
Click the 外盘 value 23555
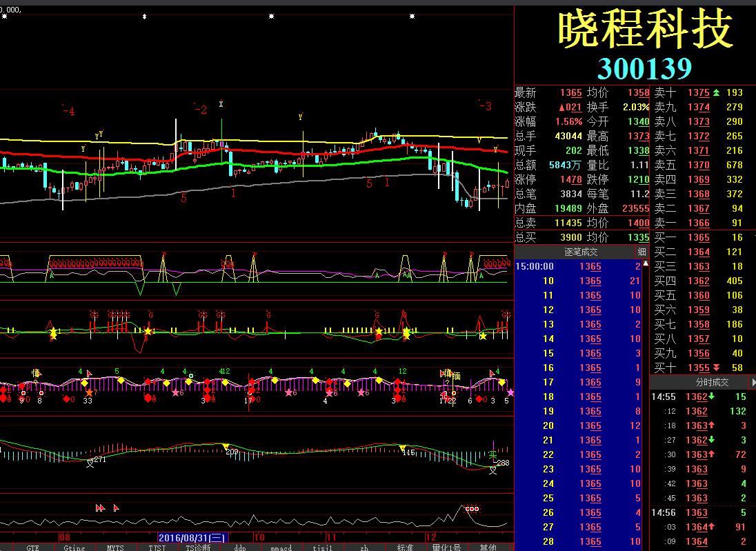click(636, 208)
